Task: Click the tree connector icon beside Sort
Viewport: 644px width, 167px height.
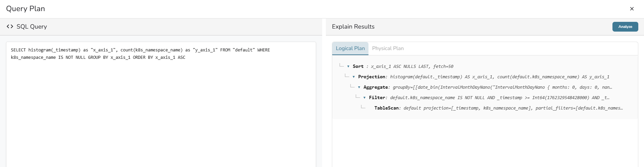Action: coord(342,66)
